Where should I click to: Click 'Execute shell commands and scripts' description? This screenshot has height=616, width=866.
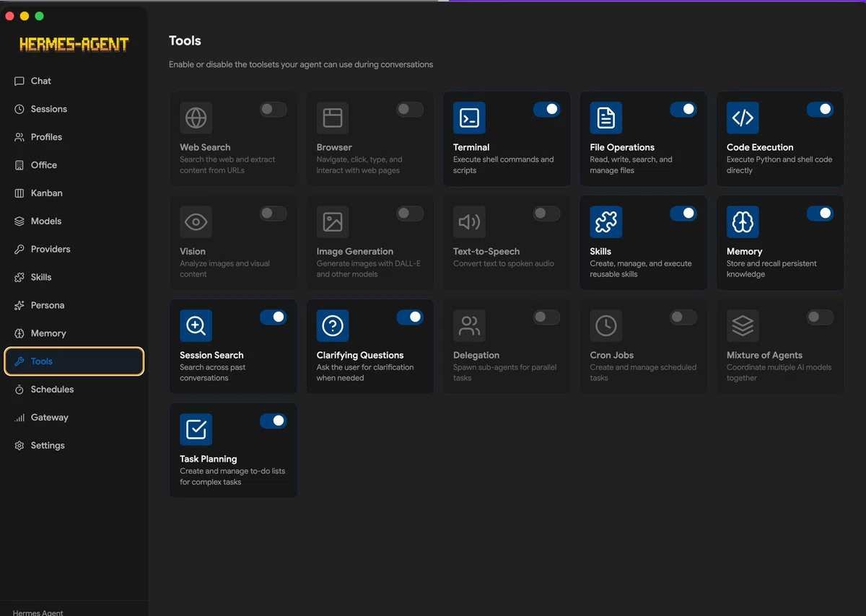[x=504, y=165]
